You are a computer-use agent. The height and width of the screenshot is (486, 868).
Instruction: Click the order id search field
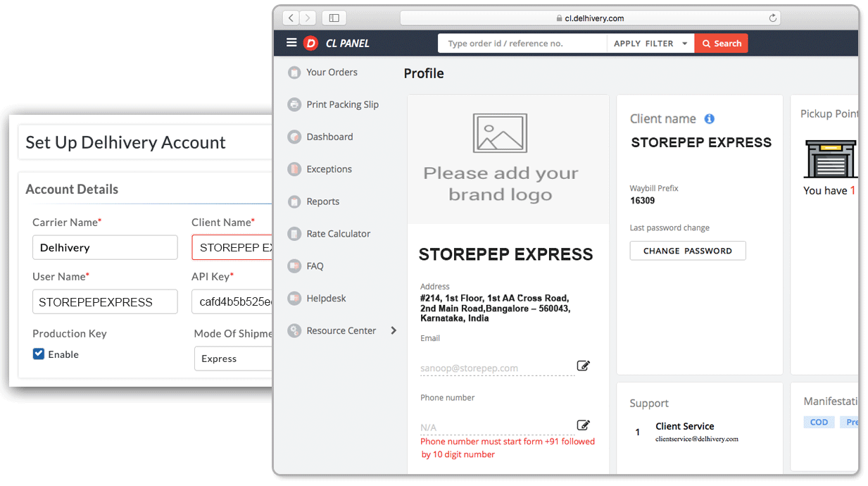coord(522,44)
